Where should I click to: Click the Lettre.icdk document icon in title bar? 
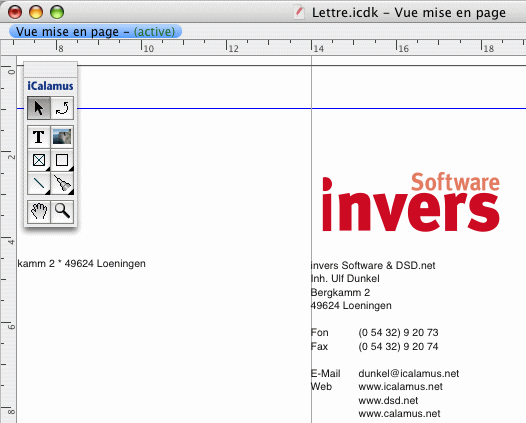(299, 13)
